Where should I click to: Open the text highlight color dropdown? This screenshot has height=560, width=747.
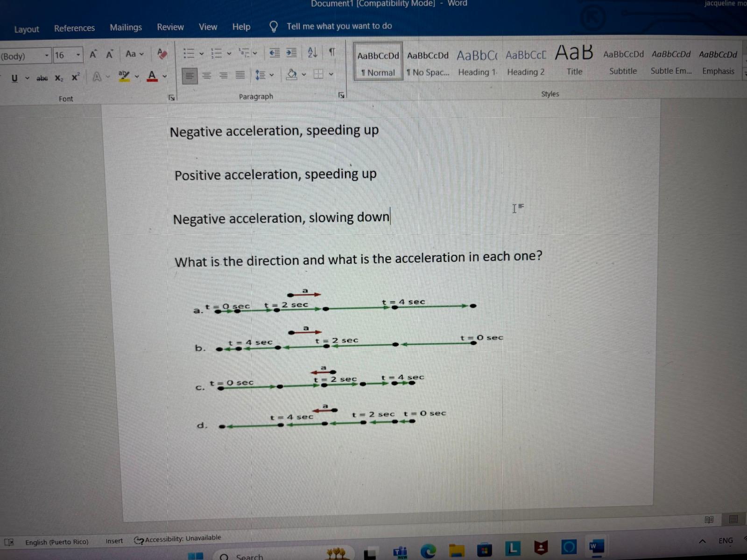(x=137, y=76)
